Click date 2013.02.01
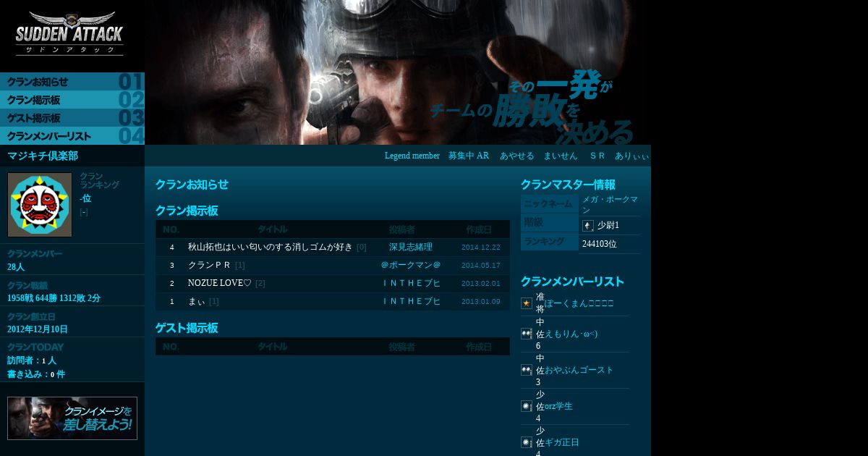868x456 pixels. point(481,284)
